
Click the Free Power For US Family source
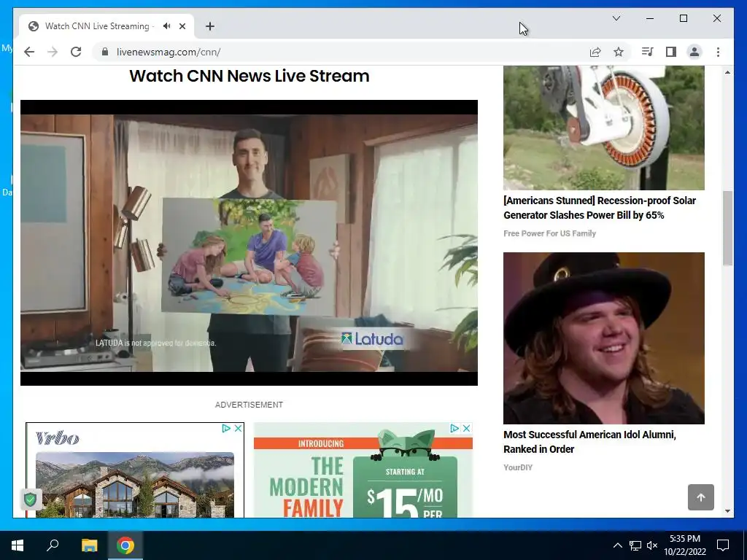[x=550, y=233]
